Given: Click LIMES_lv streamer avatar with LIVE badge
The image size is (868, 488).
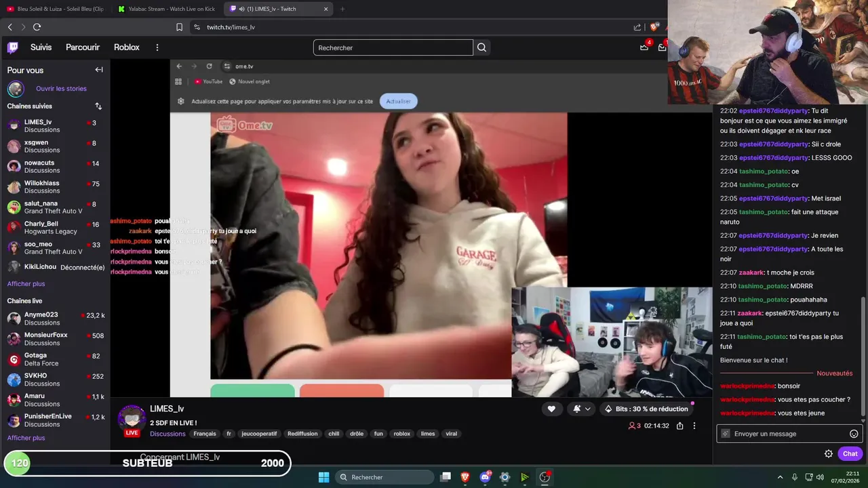Looking at the screenshot, I should tap(132, 420).
